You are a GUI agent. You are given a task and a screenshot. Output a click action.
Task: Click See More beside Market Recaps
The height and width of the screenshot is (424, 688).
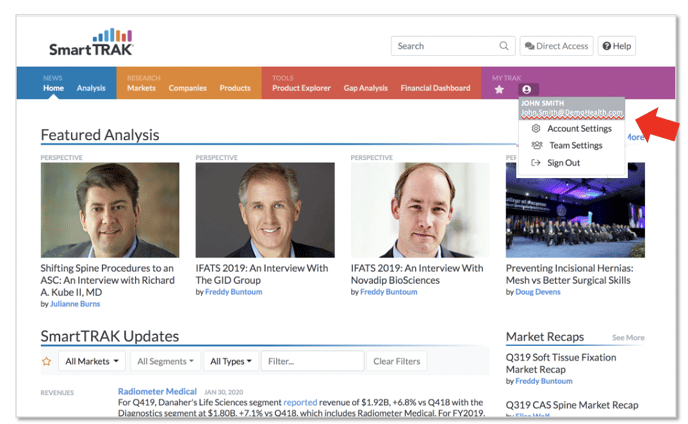(628, 338)
